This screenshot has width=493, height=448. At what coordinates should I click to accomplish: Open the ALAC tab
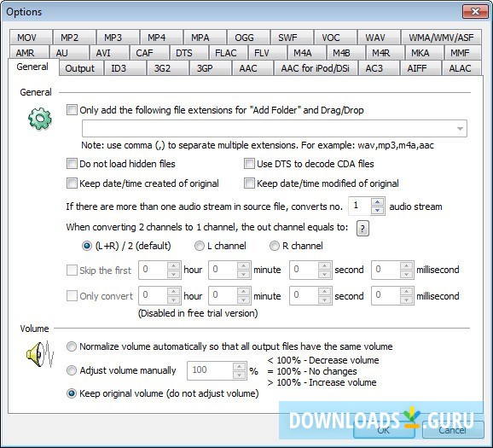point(461,68)
